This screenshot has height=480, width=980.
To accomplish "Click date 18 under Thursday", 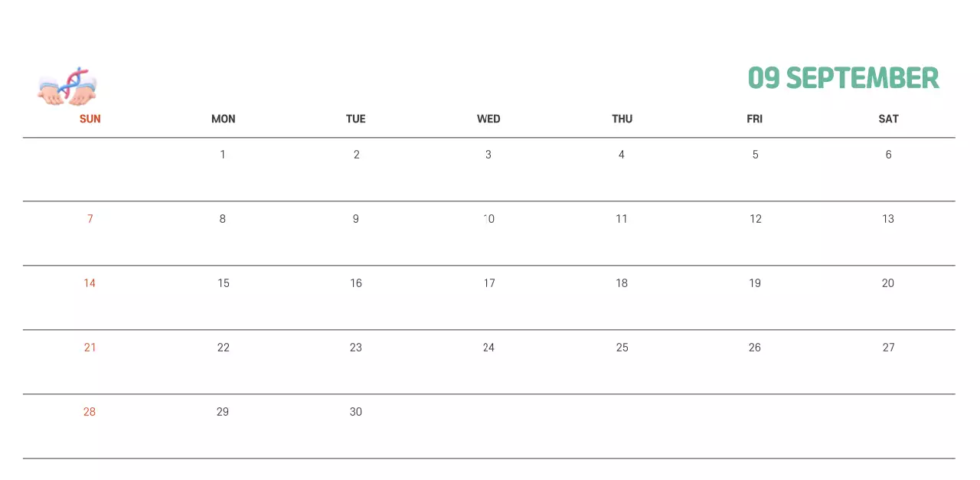I will click(622, 283).
